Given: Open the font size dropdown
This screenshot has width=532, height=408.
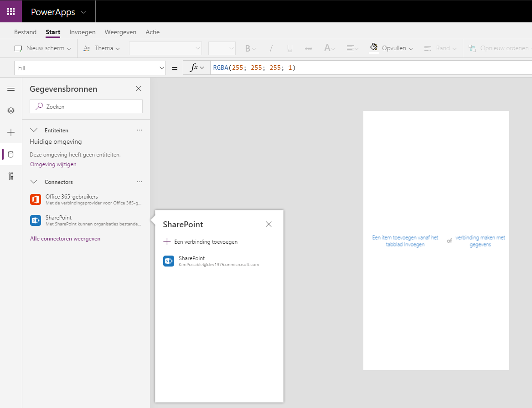Looking at the screenshot, I should click(x=222, y=48).
